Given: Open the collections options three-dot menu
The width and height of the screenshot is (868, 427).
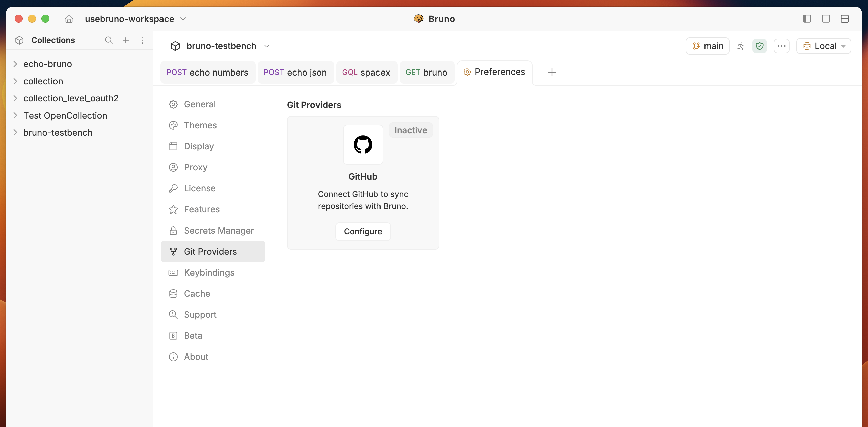Looking at the screenshot, I should click(142, 40).
